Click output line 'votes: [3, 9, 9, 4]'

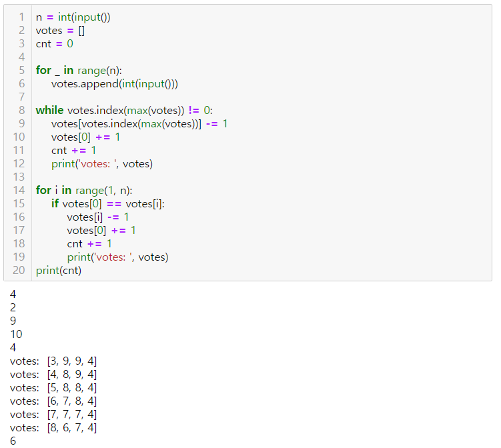(x=53, y=361)
